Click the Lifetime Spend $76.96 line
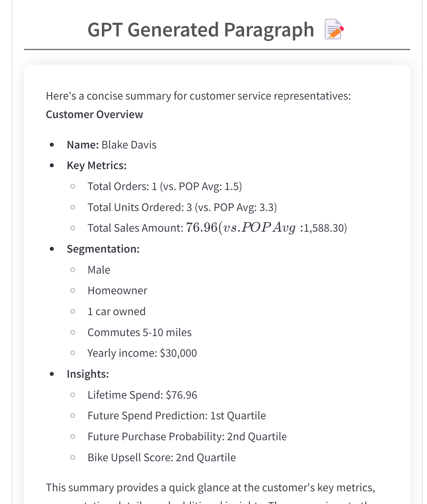 pyautogui.click(x=142, y=395)
